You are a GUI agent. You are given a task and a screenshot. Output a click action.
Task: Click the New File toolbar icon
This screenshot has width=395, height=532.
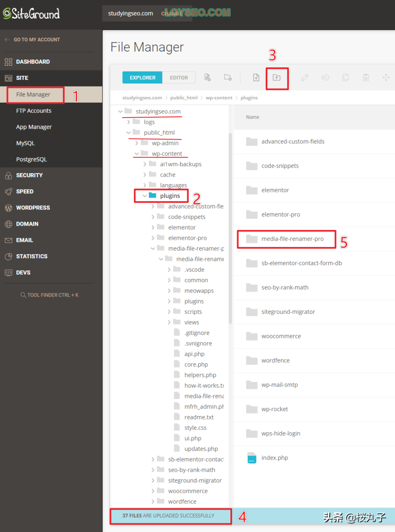[207, 77]
